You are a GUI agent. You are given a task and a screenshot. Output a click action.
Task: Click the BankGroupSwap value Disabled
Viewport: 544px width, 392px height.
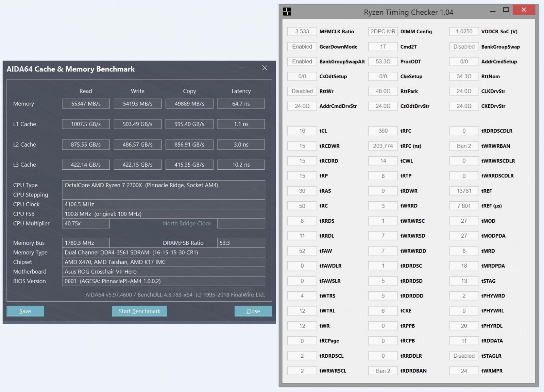click(x=464, y=47)
